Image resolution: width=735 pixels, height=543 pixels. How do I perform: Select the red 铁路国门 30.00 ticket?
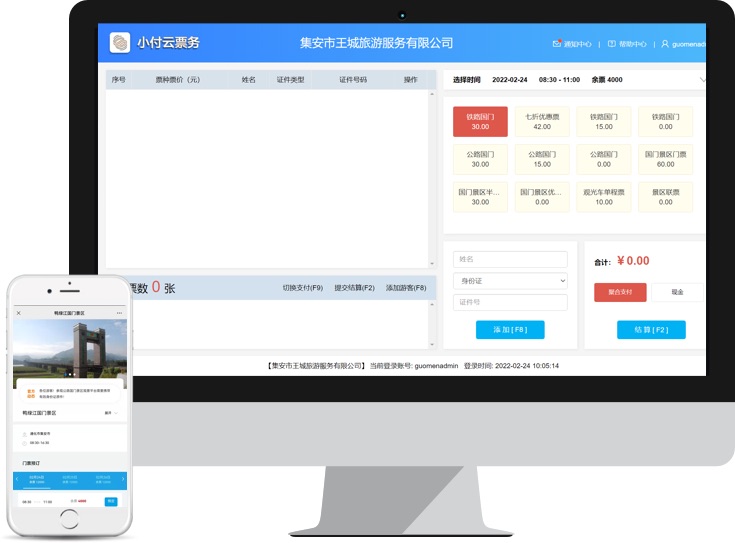(480, 121)
